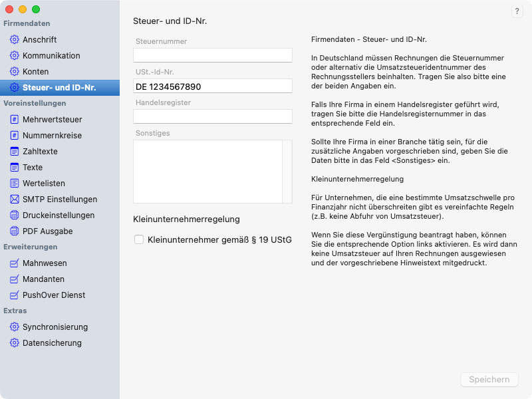Open Datensicherung in Extras section
532x399 pixels.
point(52,343)
